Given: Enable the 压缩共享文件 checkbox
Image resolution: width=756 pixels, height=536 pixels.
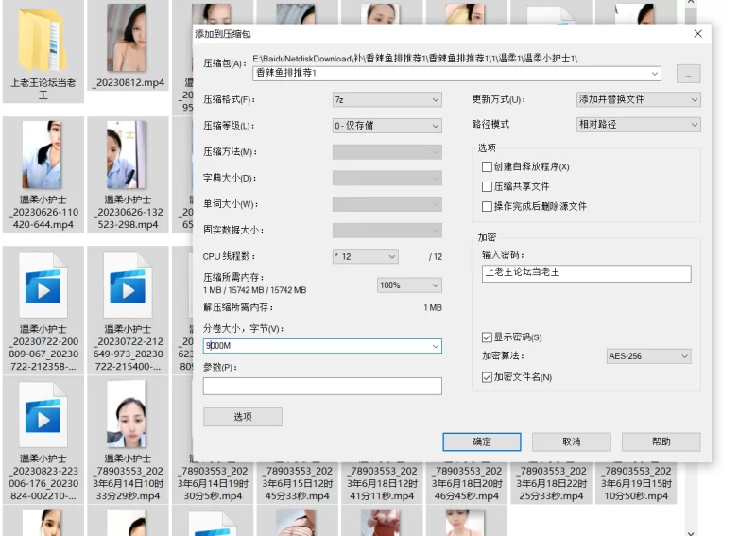Looking at the screenshot, I should click(x=487, y=187).
